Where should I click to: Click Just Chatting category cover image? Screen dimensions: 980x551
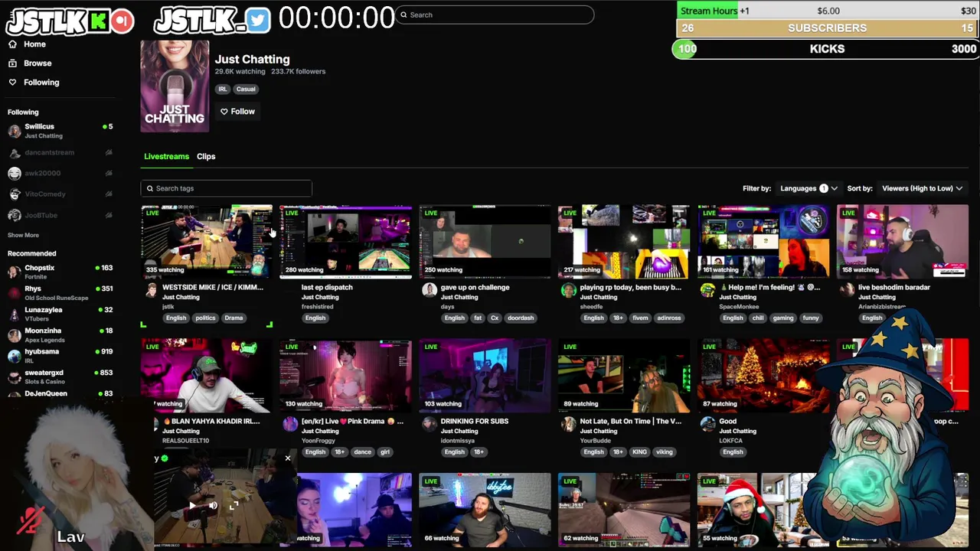click(175, 86)
